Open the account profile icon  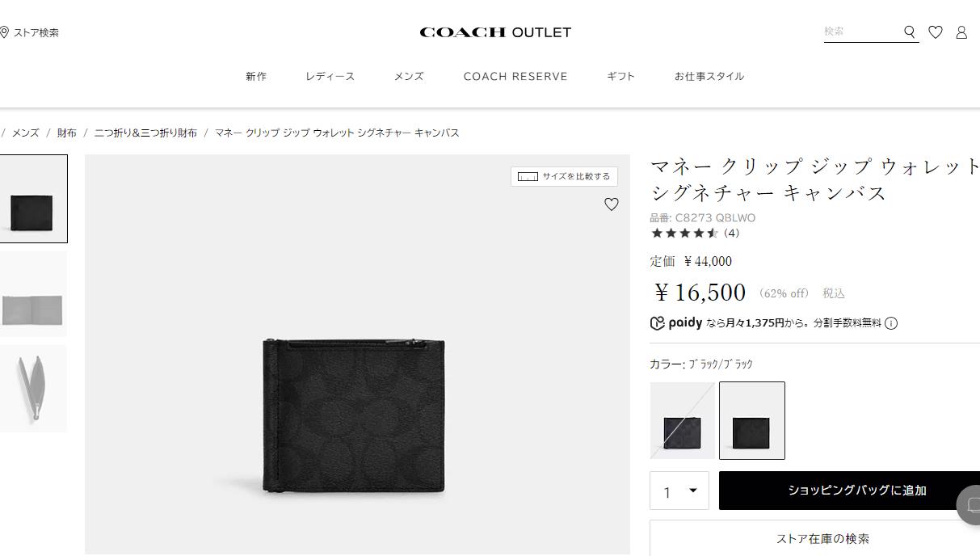961,32
